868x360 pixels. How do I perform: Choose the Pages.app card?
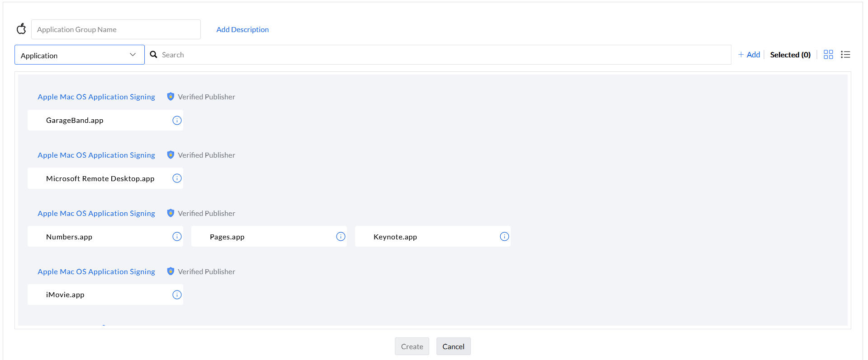269,236
